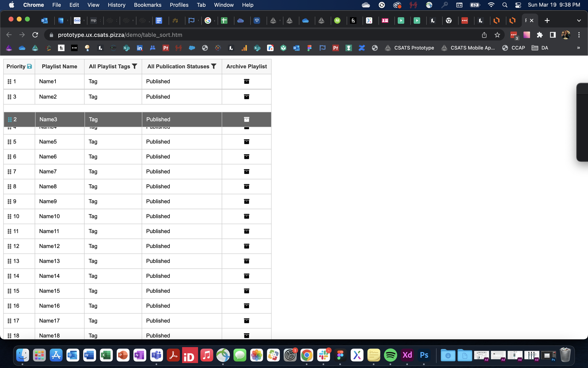The image size is (588, 368).
Task: Open the Extensions puzzle icon
Action: point(540,35)
